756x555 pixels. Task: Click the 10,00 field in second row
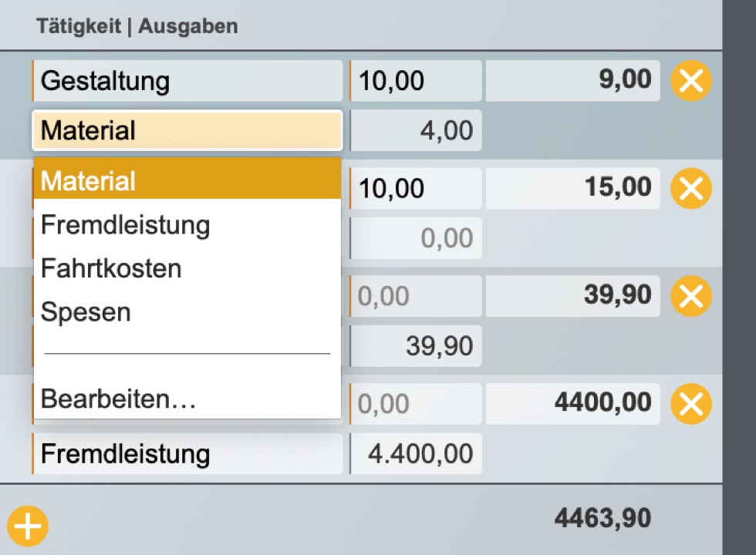coord(416,189)
